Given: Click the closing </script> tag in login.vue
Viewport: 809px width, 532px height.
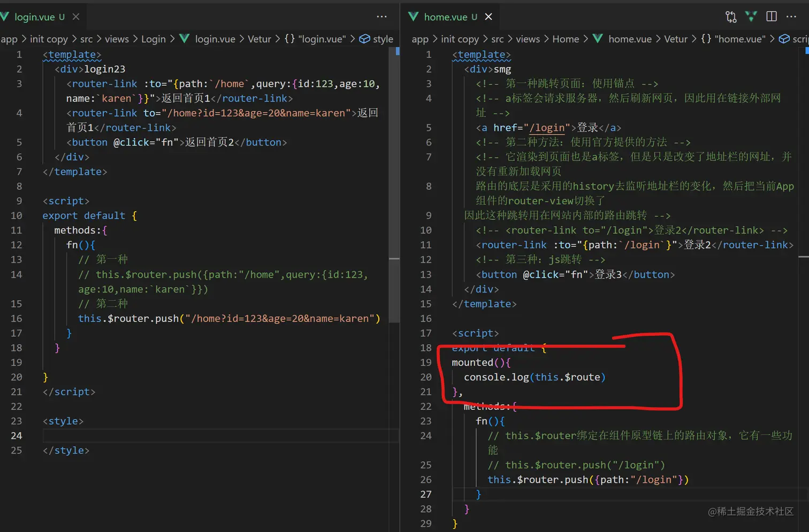Looking at the screenshot, I should click(x=69, y=392).
